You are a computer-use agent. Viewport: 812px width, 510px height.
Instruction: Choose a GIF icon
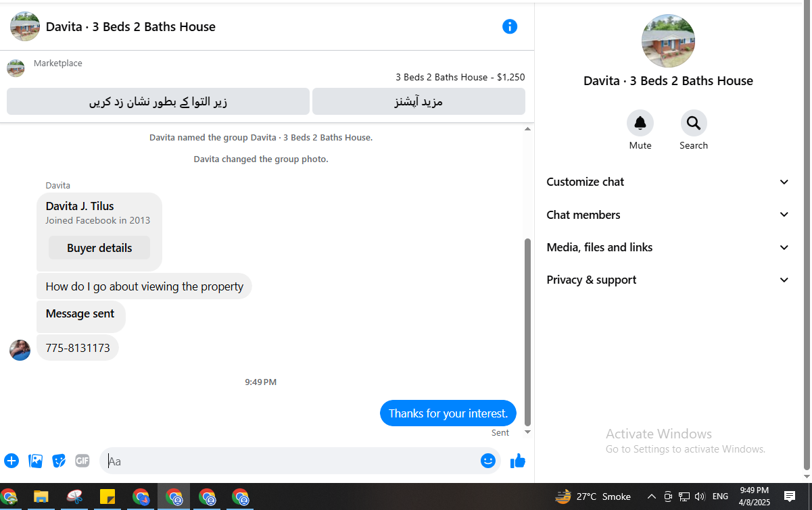[x=82, y=461]
